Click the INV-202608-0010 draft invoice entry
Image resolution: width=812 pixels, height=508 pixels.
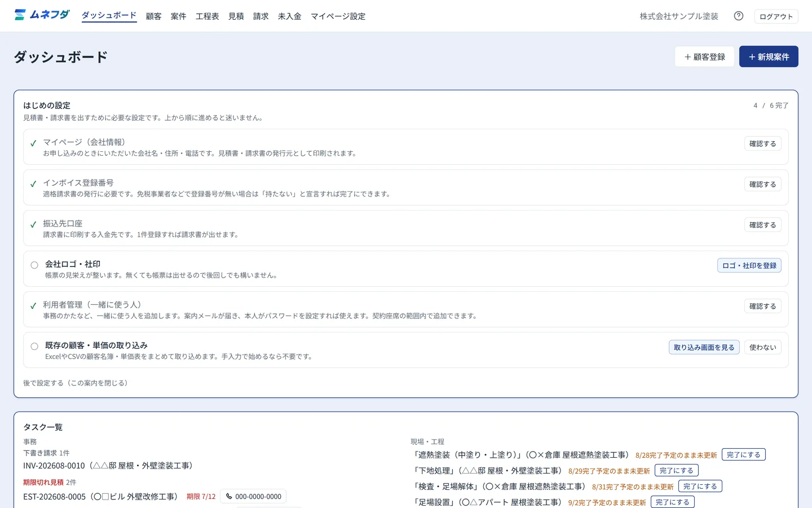[109, 466]
